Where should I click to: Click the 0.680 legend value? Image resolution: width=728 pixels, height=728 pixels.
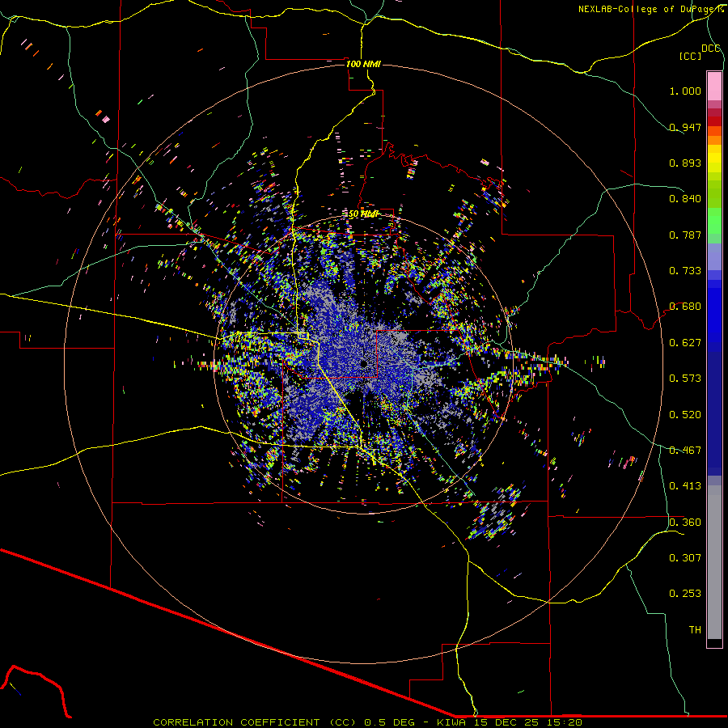[x=685, y=307]
